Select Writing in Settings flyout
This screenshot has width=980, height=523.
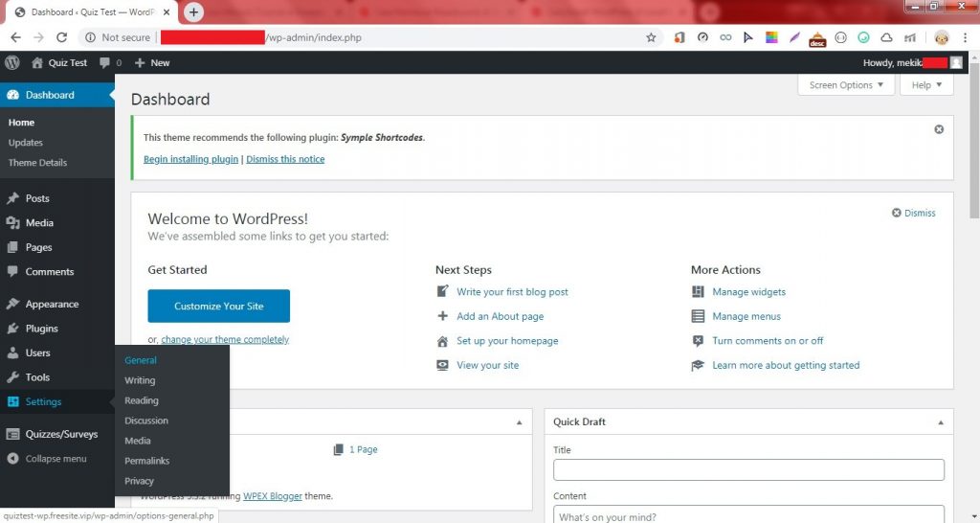[x=140, y=380]
